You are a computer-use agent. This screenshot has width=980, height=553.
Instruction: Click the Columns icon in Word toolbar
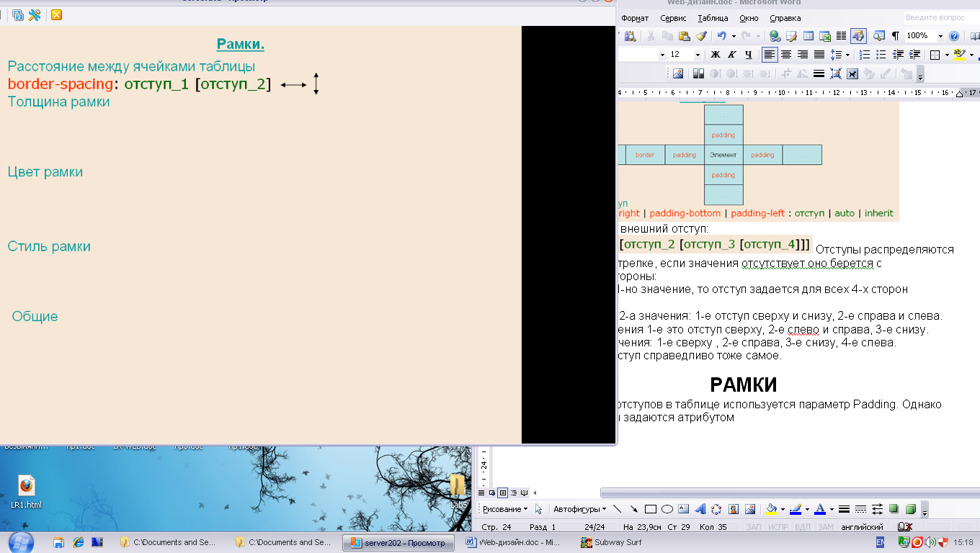(842, 36)
